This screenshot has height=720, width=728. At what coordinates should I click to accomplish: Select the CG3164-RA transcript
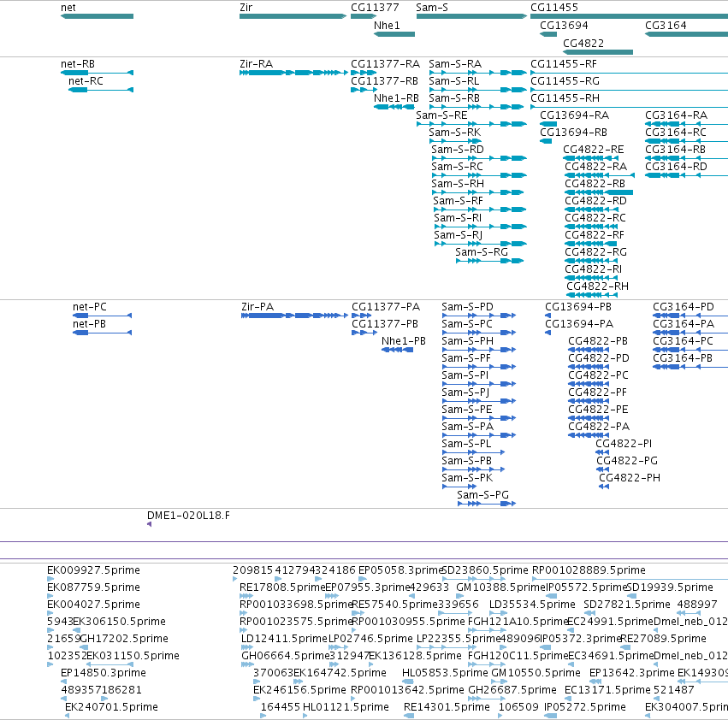[686, 124]
